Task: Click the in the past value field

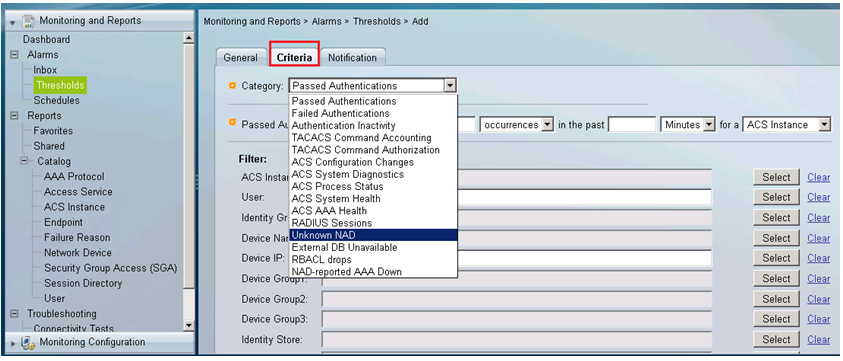Action: pyautogui.click(x=632, y=125)
